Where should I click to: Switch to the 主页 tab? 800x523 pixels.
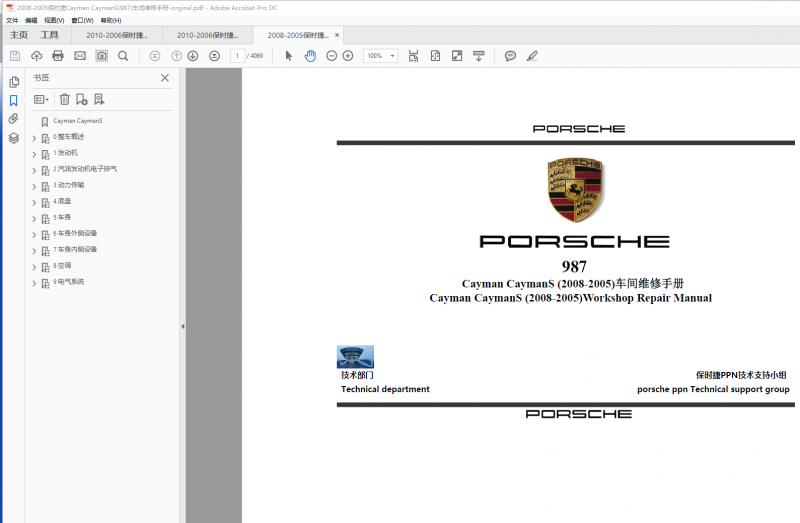tap(19, 35)
